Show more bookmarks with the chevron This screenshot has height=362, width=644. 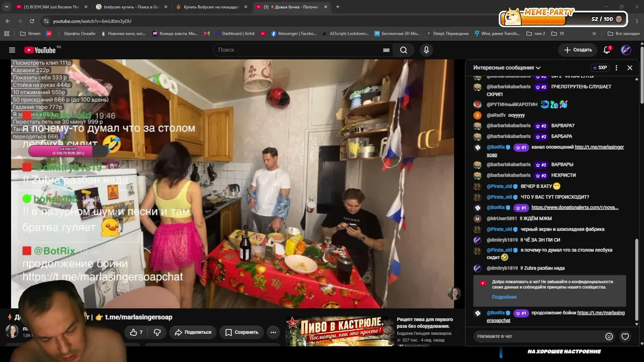(594, 34)
